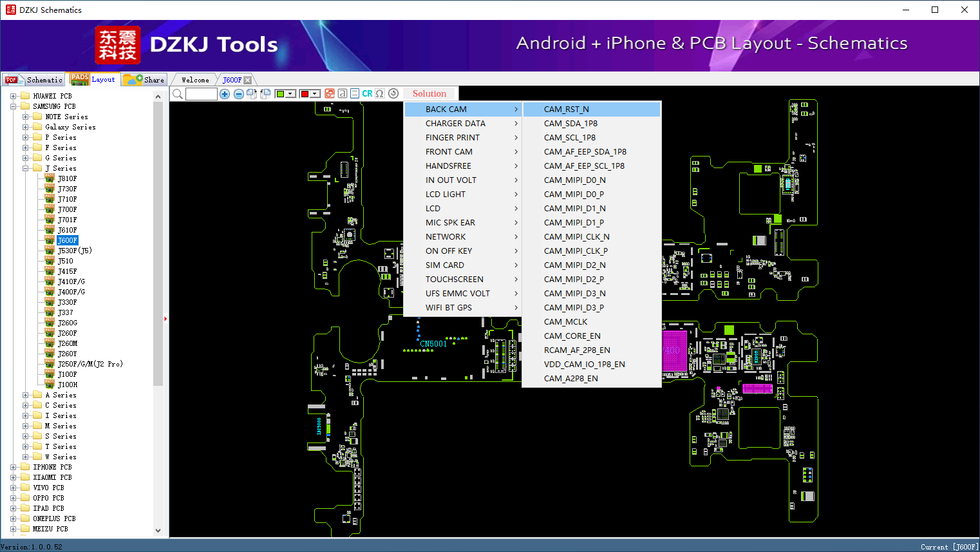Select VIVO PCB in the tree
Image resolution: width=980 pixels, height=552 pixels.
click(x=48, y=488)
